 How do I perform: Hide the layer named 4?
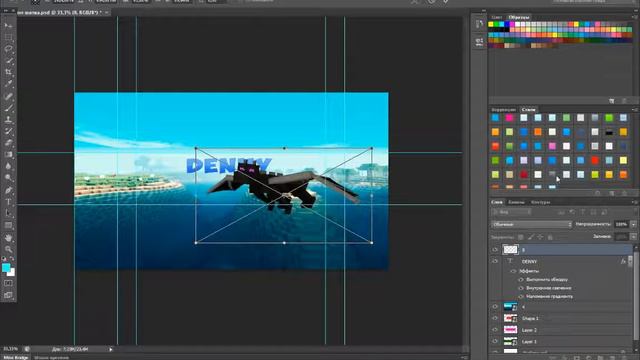point(495,307)
